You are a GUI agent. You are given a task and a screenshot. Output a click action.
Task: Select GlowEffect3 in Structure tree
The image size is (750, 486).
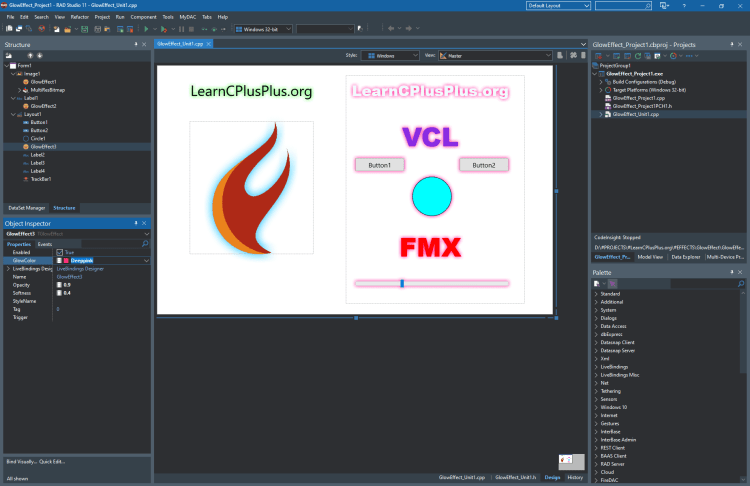tap(43, 147)
